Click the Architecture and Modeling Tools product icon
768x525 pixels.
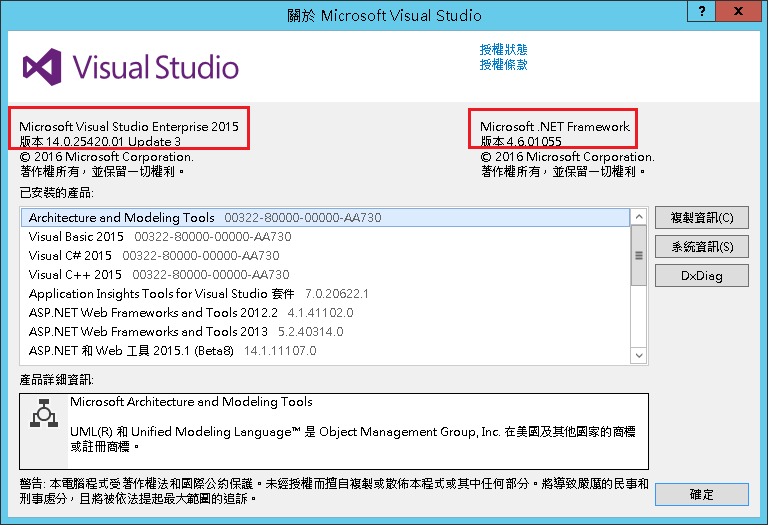point(44,414)
